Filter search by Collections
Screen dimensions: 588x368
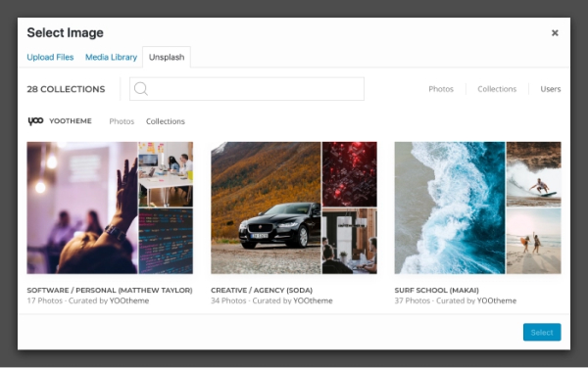click(x=497, y=89)
